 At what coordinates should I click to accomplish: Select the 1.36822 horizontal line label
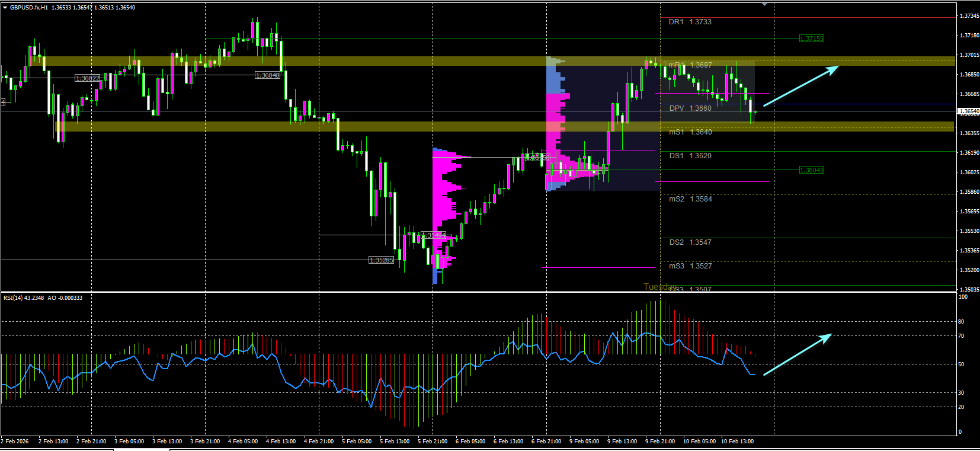click(x=87, y=78)
